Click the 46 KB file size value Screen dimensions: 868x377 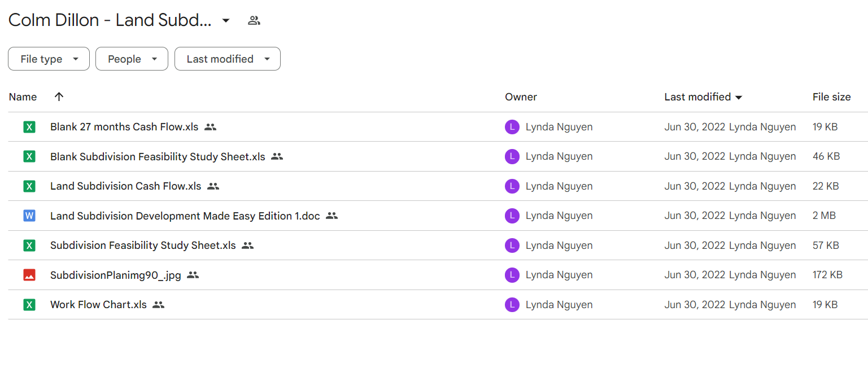point(826,156)
